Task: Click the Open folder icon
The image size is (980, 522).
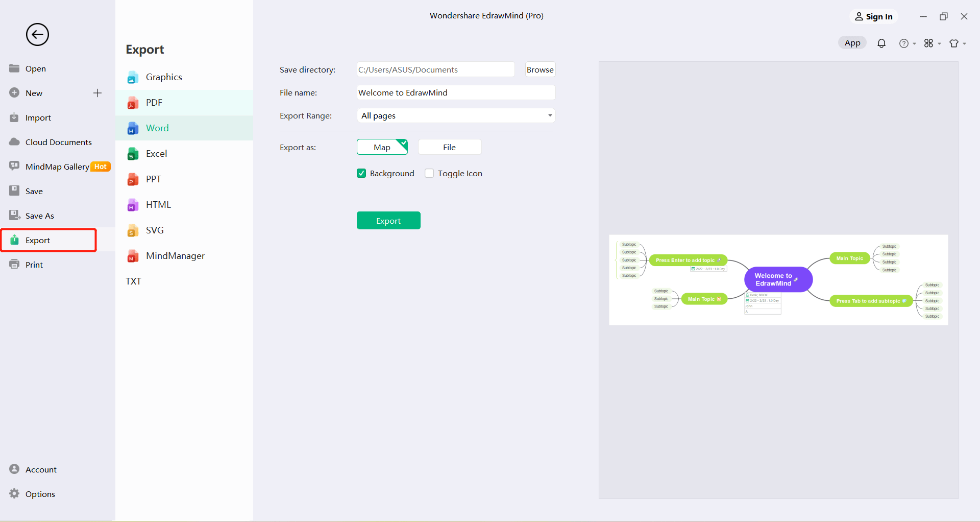Action: click(14, 68)
